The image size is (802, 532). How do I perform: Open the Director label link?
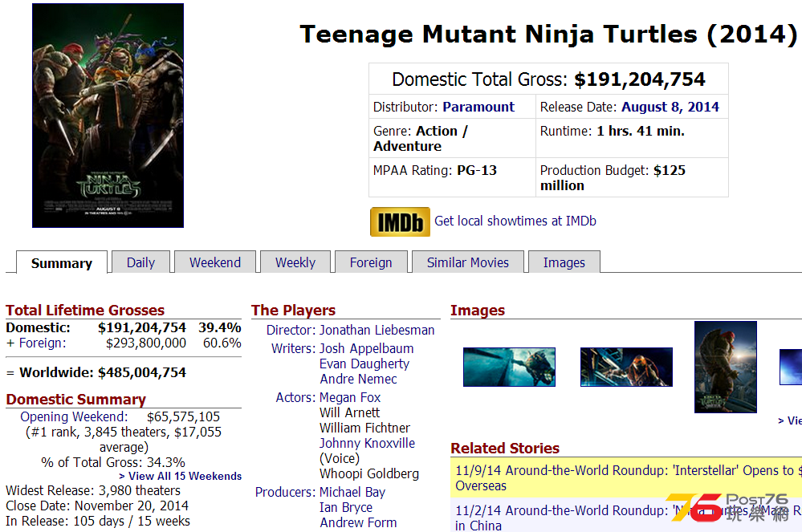click(x=291, y=330)
